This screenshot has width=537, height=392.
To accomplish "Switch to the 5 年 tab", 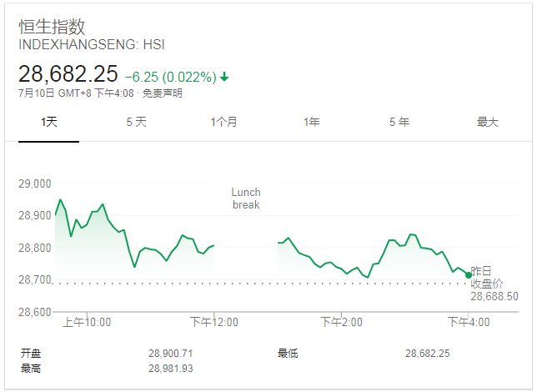I will (399, 122).
